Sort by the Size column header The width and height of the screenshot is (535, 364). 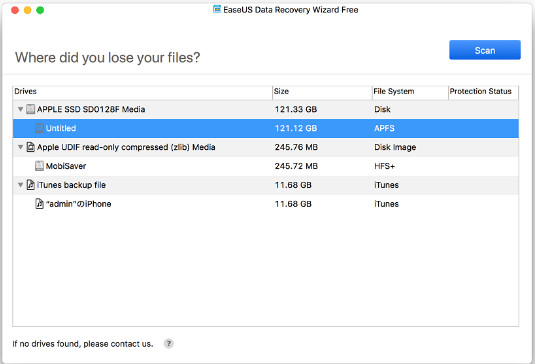click(x=322, y=91)
